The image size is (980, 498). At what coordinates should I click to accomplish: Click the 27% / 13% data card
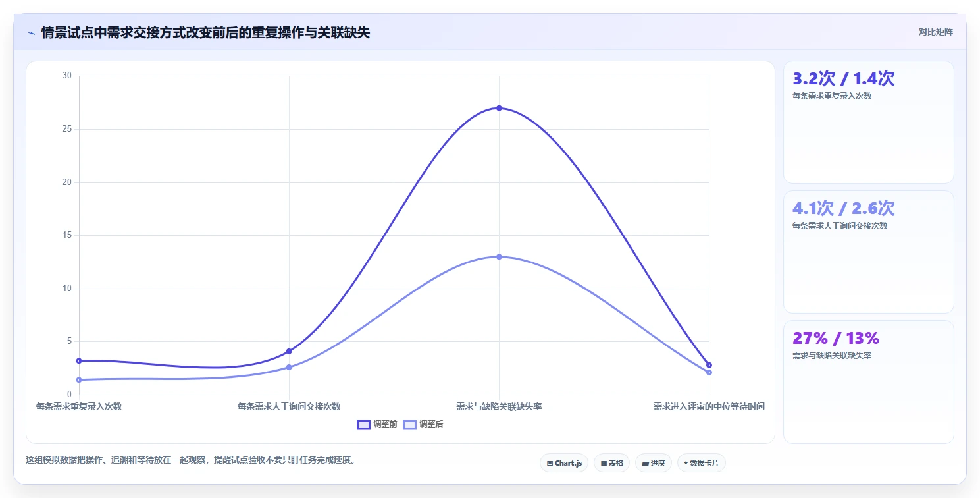(x=868, y=382)
